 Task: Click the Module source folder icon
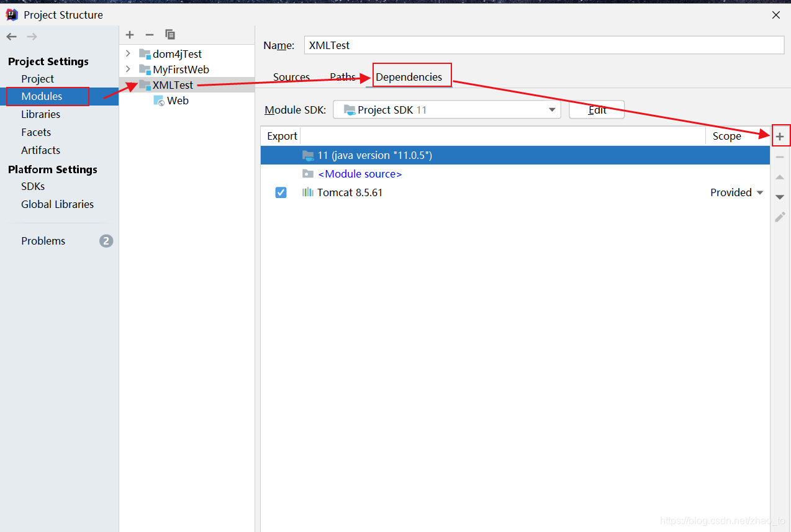click(308, 174)
